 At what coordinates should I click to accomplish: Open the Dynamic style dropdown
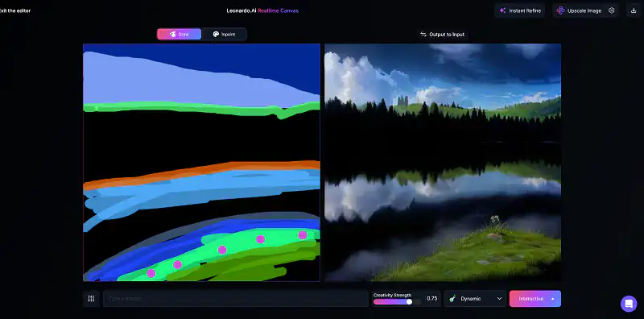click(475, 299)
